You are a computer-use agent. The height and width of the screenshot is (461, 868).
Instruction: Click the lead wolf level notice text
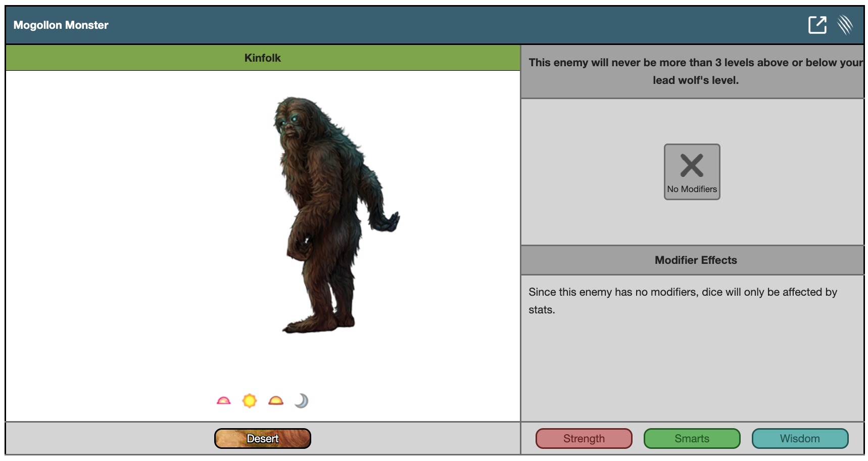point(695,71)
